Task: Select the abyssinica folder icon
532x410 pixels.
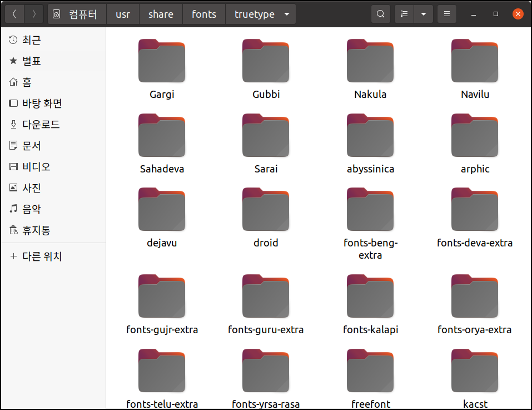Action: tap(370, 135)
